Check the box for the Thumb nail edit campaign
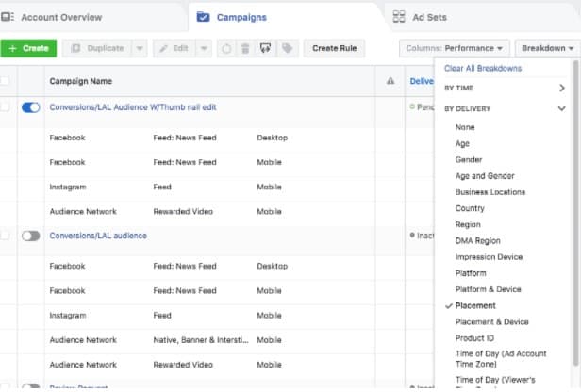Image resolution: width=581 pixels, height=392 pixels. [x=5, y=107]
